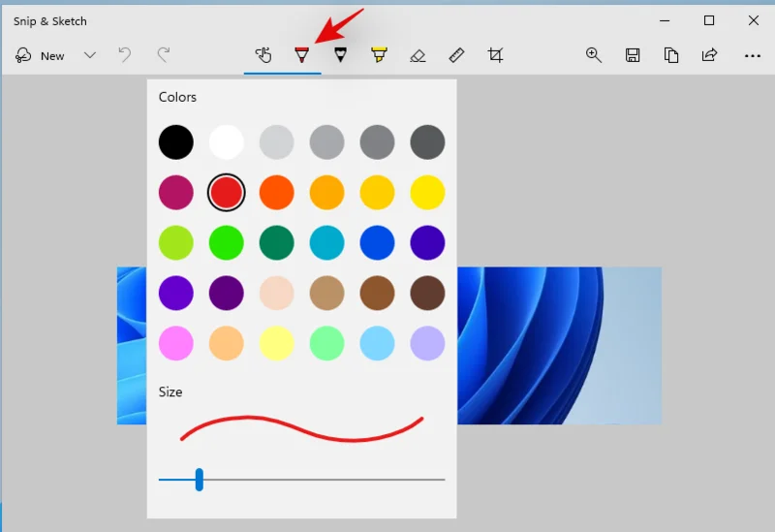Select the Eraser tool

(418, 55)
